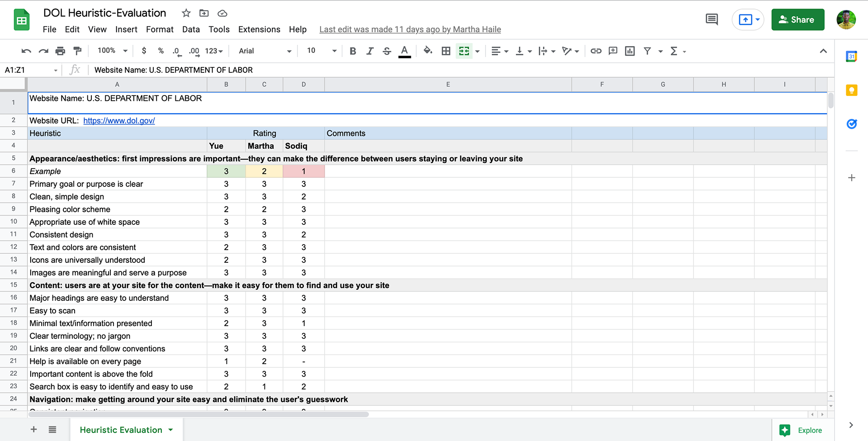Open the Google Keep side panel
Image resolution: width=868 pixels, height=441 pixels.
[852, 90]
